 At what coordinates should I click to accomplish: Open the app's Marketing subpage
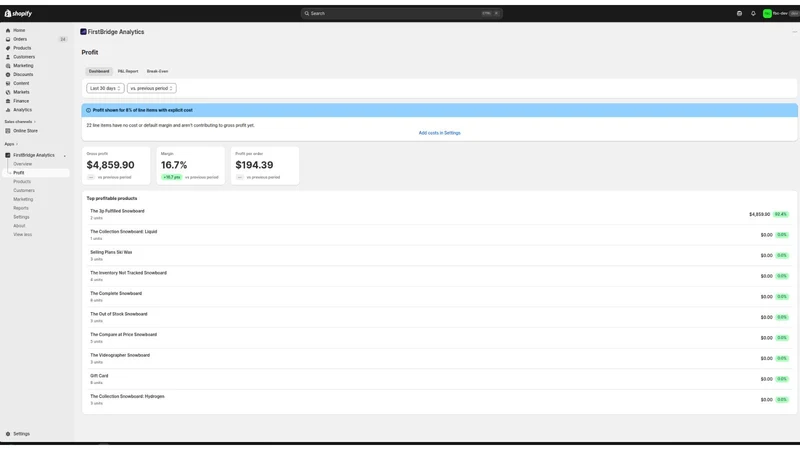coord(23,199)
